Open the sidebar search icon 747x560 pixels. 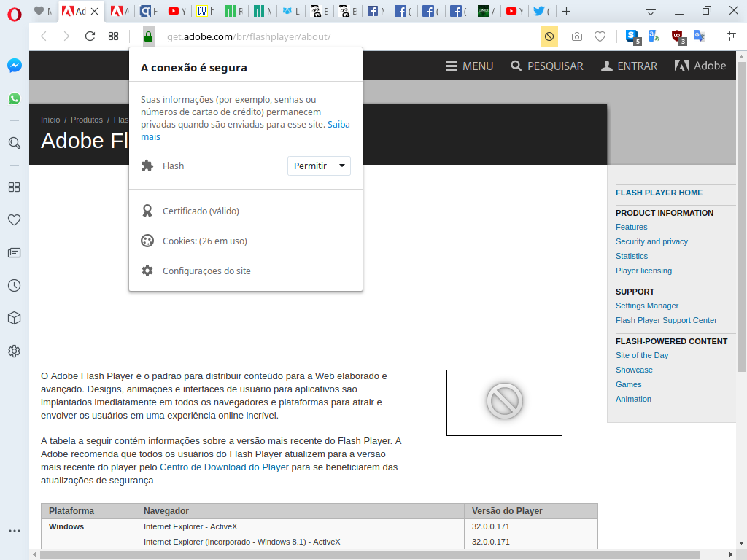(x=15, y=143)
